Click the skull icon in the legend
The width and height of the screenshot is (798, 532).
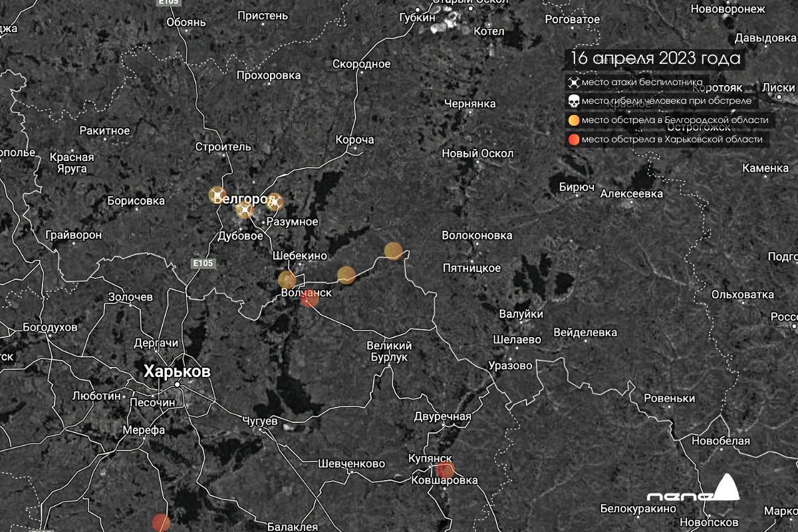(573, 102)
